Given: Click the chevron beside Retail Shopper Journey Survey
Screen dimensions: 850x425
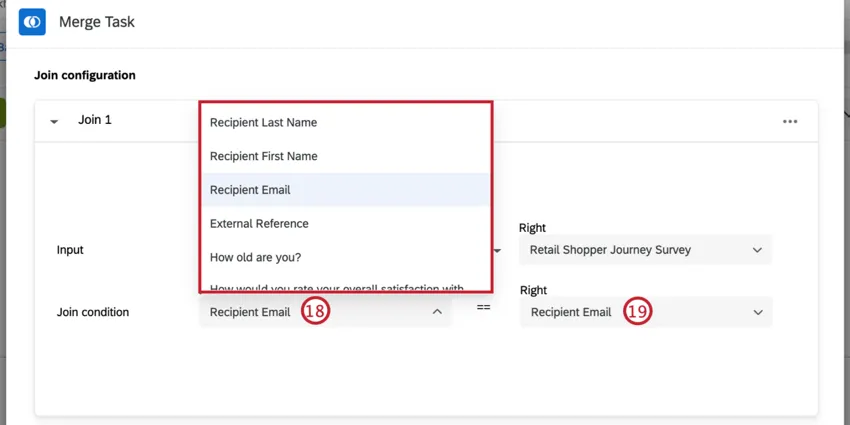Looking at the screenshot, I should (x=757, y=250).
